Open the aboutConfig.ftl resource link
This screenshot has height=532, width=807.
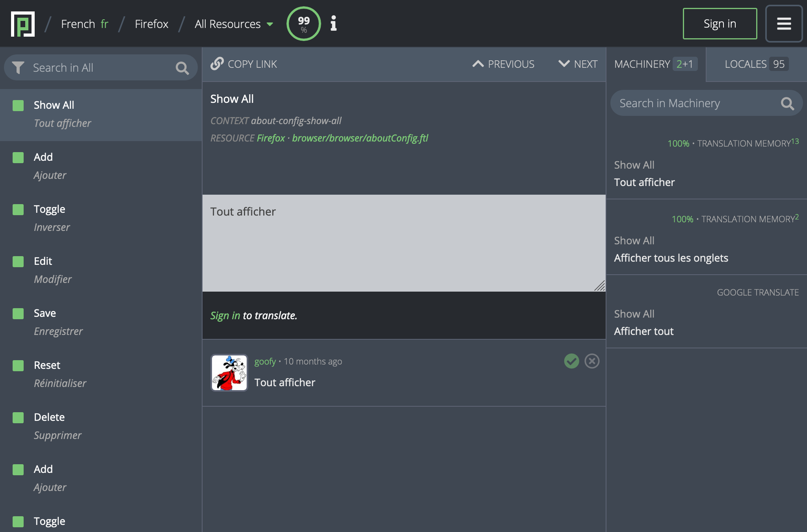[x=360, y=138]
